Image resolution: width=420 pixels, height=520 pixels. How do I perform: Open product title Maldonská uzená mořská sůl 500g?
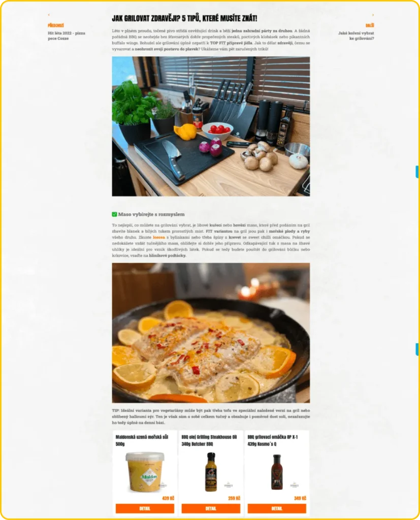[142, 440]
